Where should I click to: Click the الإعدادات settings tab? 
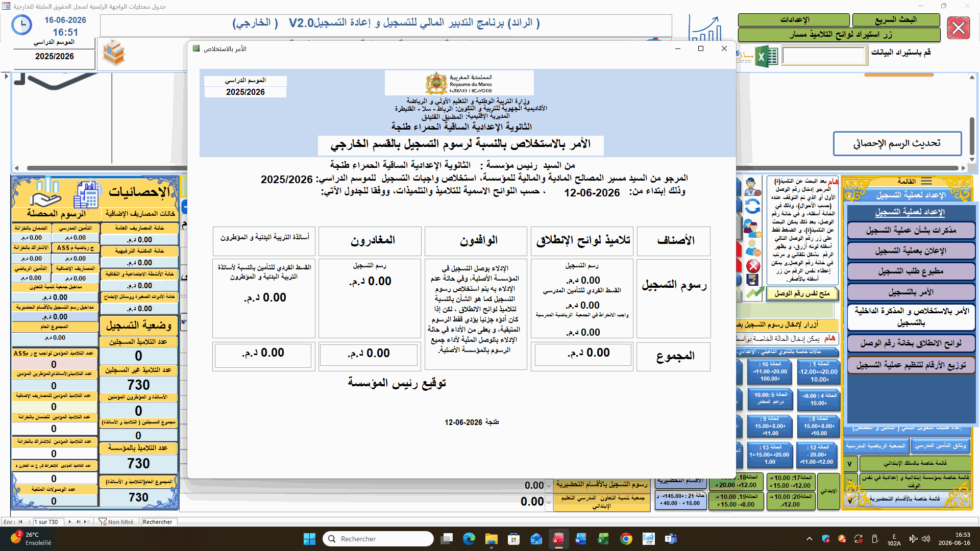pos(794,20)
